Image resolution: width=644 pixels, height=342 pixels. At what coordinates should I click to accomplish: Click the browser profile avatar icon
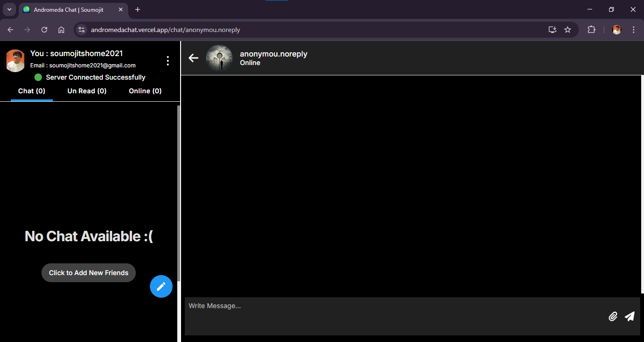(x=617, y=29)
